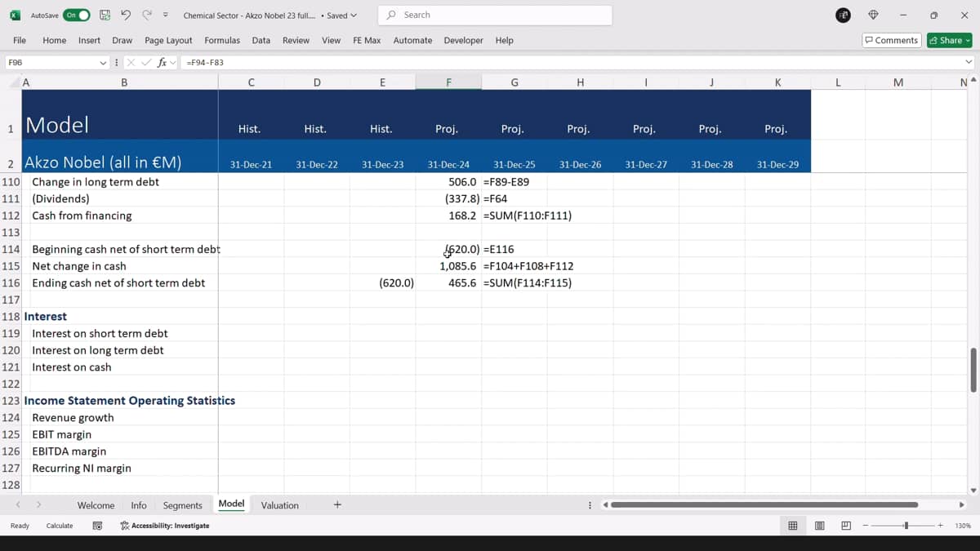Viewport: 980px width, 551px height.
Task: Switch to the Home ribbon tab
Action: coord(55,40)
